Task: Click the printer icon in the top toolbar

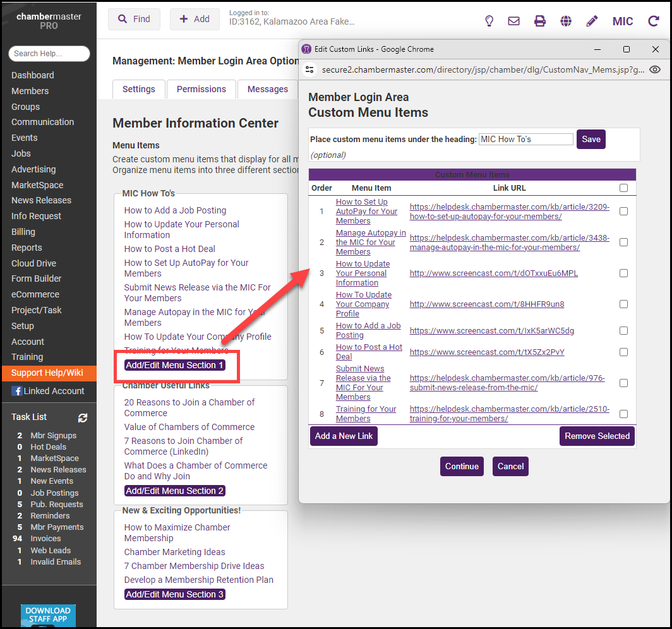Action: (x=540, y=21)
